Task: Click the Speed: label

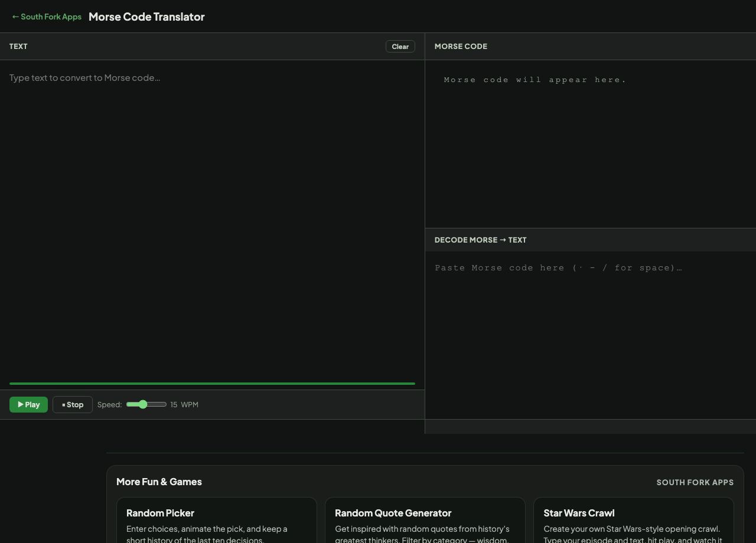Action: pos(109,404)
